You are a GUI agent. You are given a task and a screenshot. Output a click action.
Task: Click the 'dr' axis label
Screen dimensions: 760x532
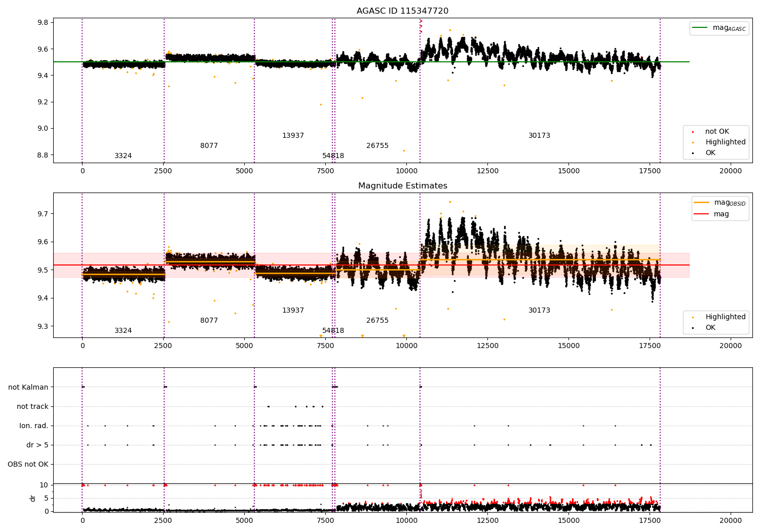point(33,498)
